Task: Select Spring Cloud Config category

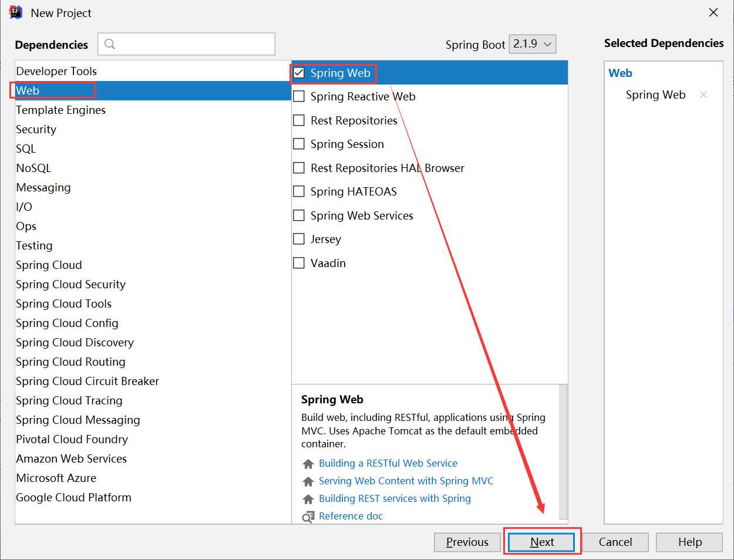Action: (x=153, y=323)
